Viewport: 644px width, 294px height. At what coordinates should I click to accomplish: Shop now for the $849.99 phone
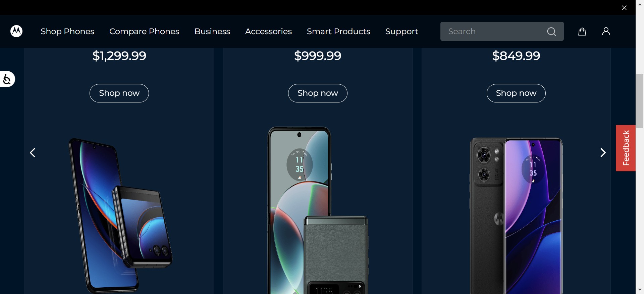click(x=516, y=93)
